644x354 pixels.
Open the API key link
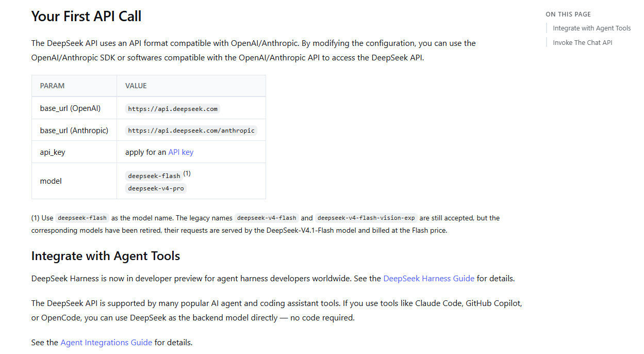click(181, 152)
